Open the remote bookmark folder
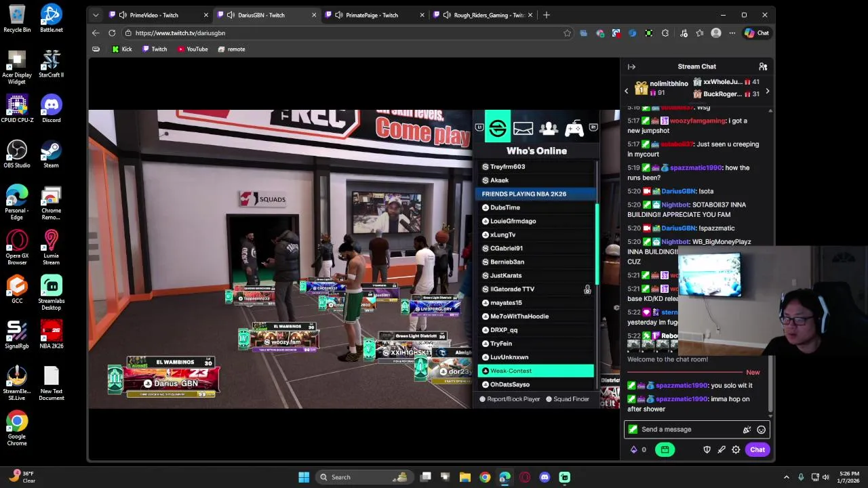 coord(231,49)
